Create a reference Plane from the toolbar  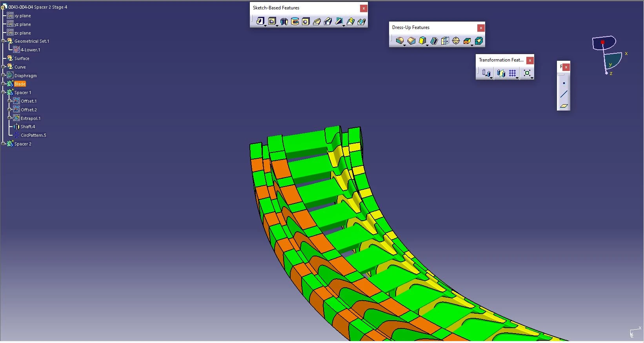(x=564, y=106)
